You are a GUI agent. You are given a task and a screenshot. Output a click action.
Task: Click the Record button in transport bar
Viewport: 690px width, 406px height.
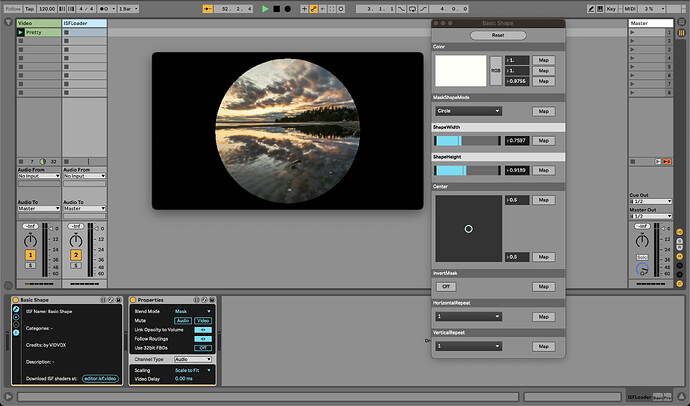288,8
